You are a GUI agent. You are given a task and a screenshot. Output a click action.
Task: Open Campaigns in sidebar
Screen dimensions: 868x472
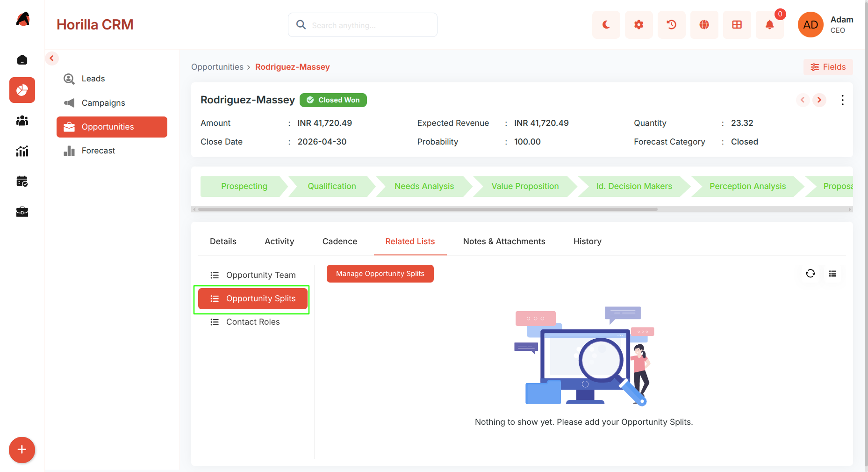point(112,103)
